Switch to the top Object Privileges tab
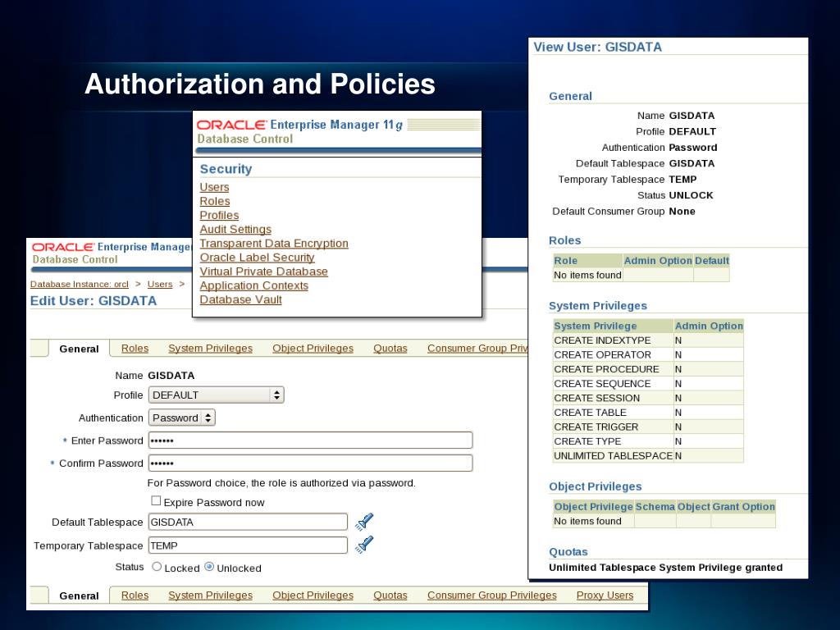Image resolution: width=840 pixels, height=630 pixels. (313, 348)
